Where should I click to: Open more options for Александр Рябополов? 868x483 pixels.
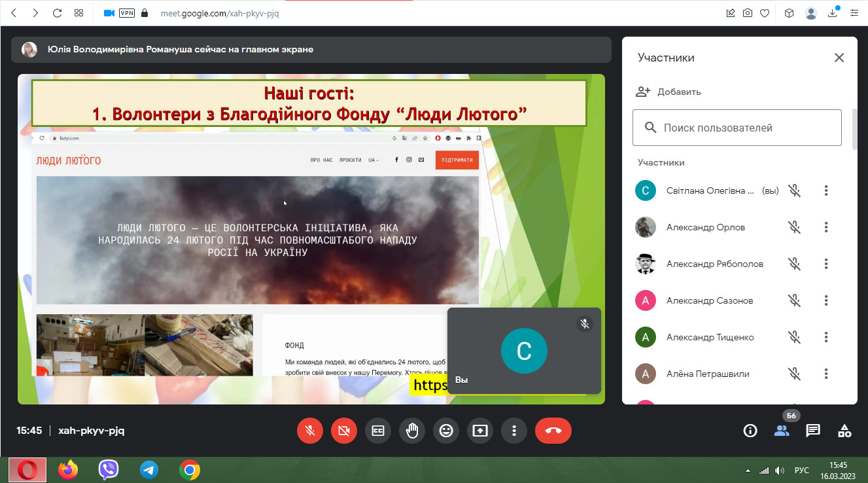[826, 264]
